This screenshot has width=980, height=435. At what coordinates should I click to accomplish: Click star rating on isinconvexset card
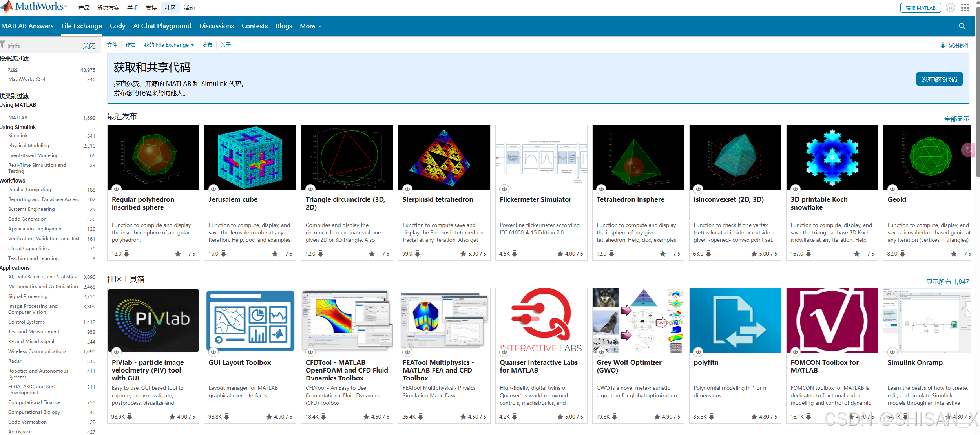click(764, 254)
